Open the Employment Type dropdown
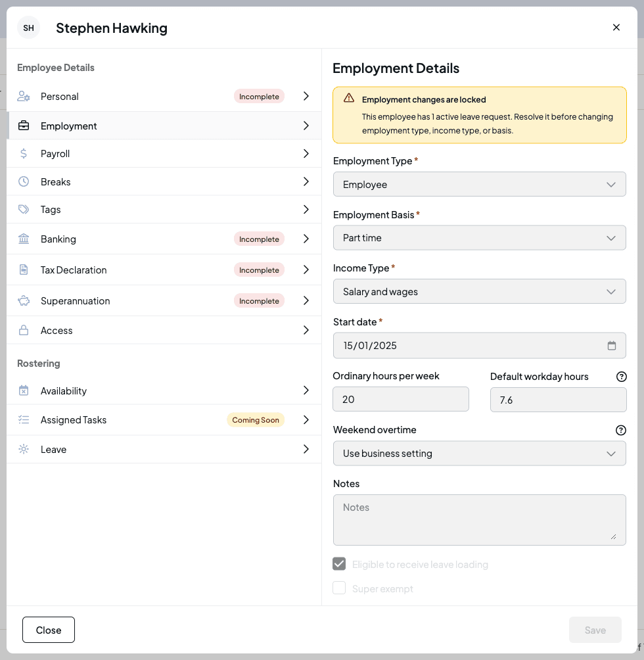The image size is (644, 660). [x=480, y=184]
